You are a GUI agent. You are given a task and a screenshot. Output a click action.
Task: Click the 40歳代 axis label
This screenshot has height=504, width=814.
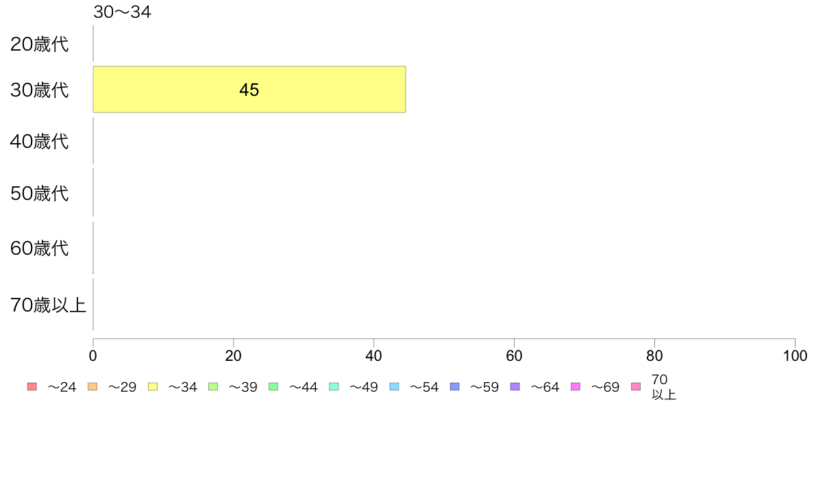click(40, 141)
